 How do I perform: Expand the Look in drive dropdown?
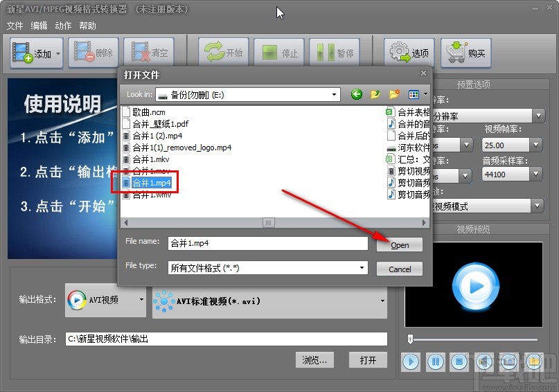(x=334, y=95)
